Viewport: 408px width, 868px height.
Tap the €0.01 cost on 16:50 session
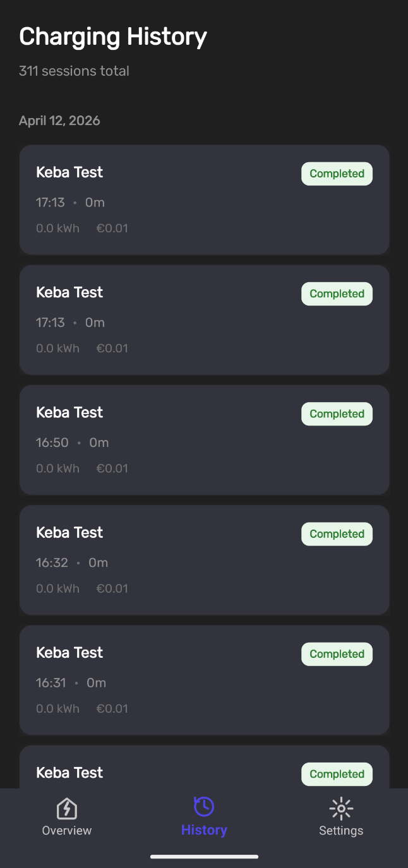(x=112, y=468)
